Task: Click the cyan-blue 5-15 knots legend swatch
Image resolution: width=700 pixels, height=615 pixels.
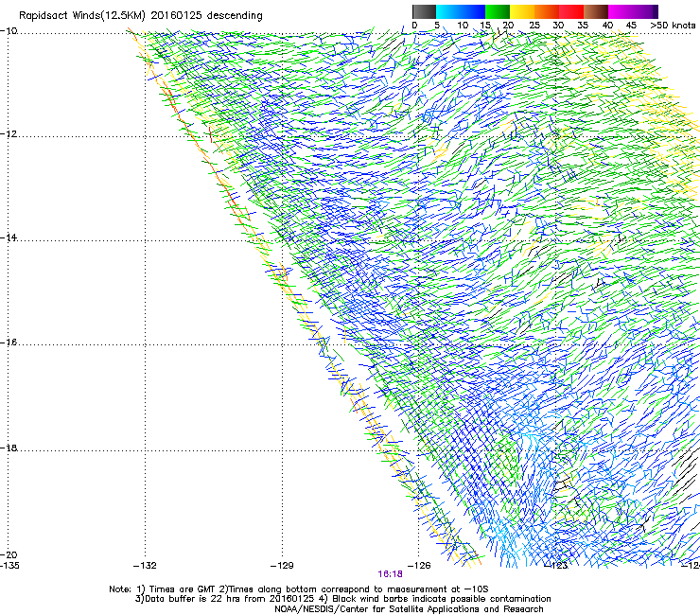Action: point(461,11)
